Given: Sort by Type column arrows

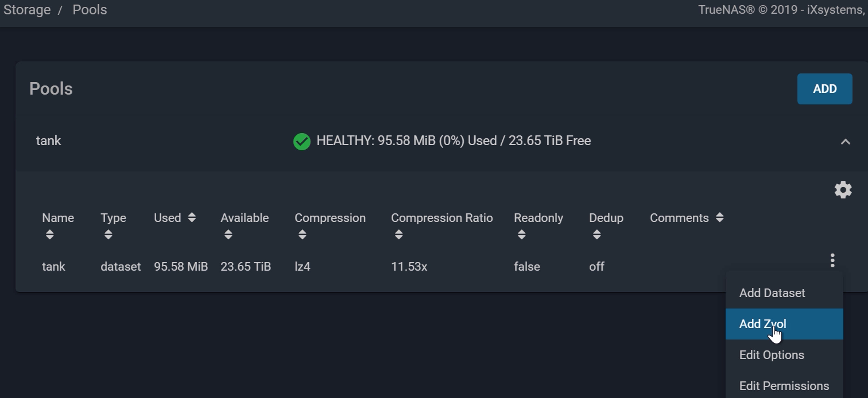Looking at the screenshot, I should click(108, 235).
